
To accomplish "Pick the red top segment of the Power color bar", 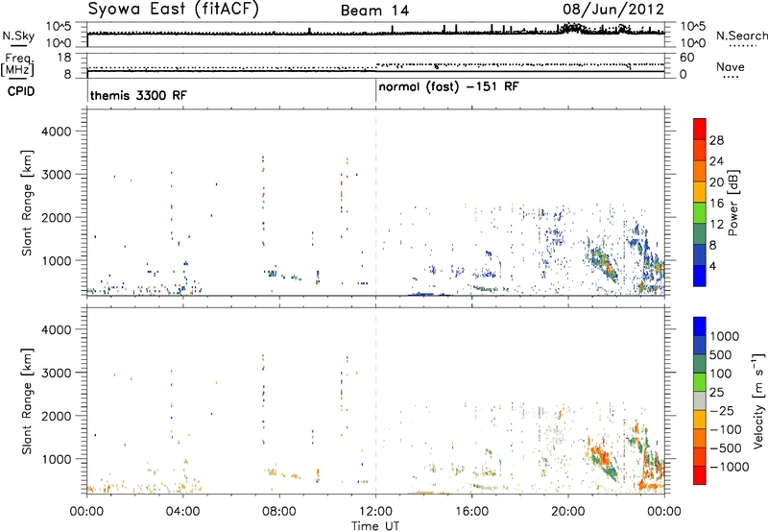I will pyautogui.click(x=700, y=129).
